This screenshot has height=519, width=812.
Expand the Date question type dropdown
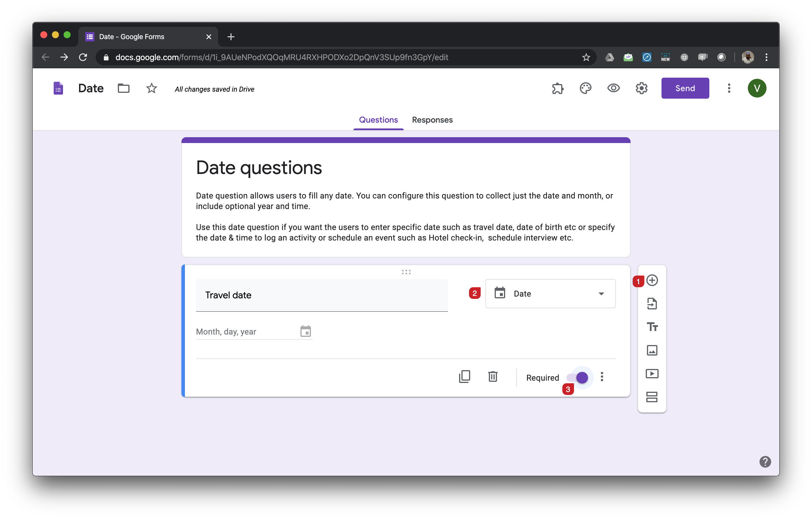coord(550,294)
